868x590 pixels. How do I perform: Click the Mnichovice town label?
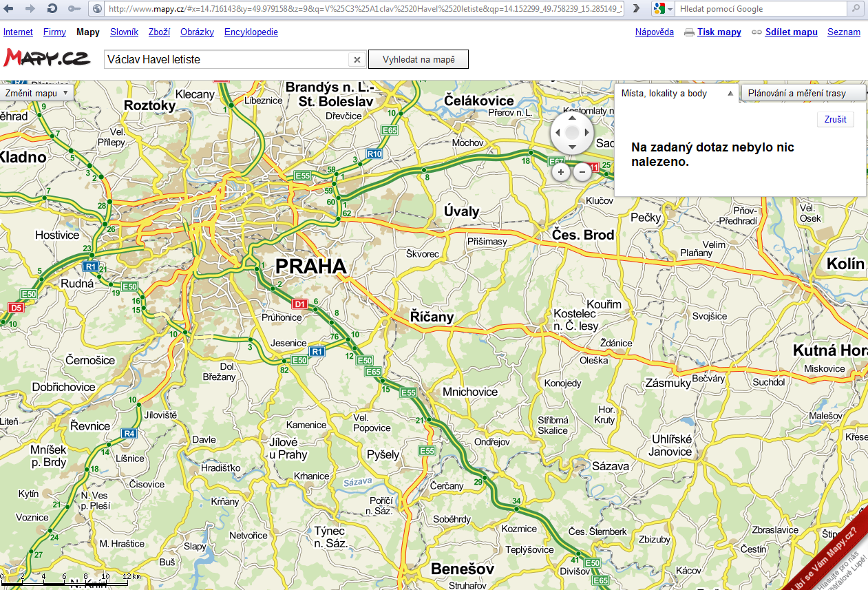tap(470, 392)
